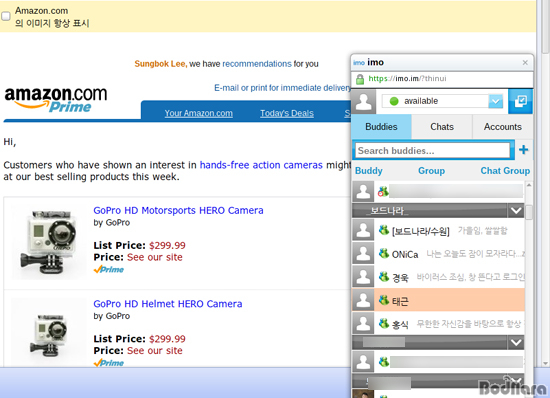Viewport: 550px width, 398px height.
Task: Click the imo.im URL in the address bar
Action: 407,79
